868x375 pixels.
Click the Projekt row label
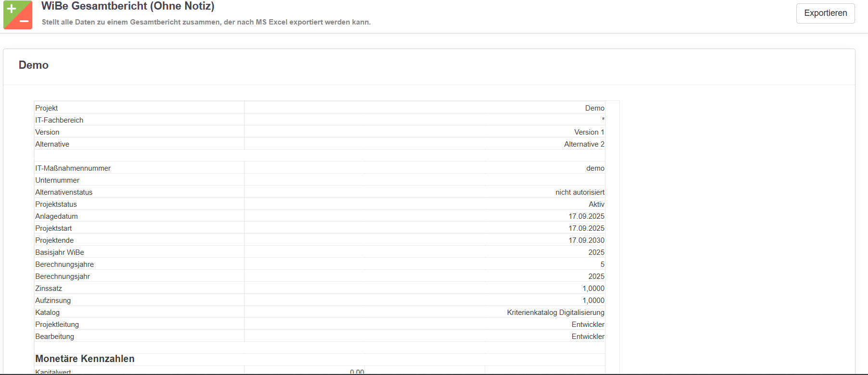pos(47,108)
